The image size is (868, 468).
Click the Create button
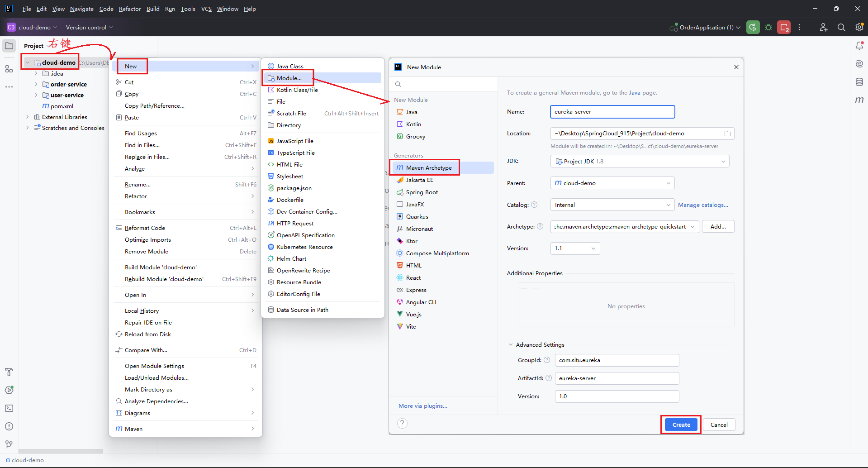681,425
